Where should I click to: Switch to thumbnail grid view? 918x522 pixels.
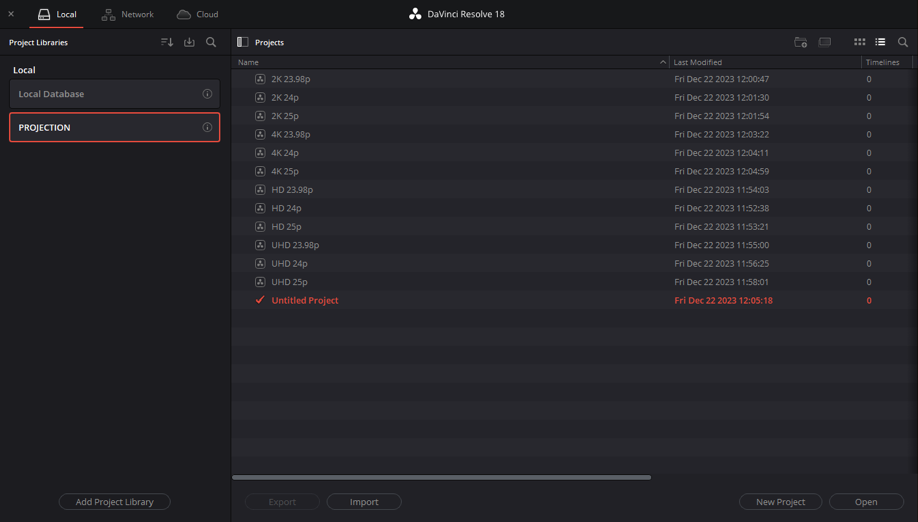[x=859, y=42]
